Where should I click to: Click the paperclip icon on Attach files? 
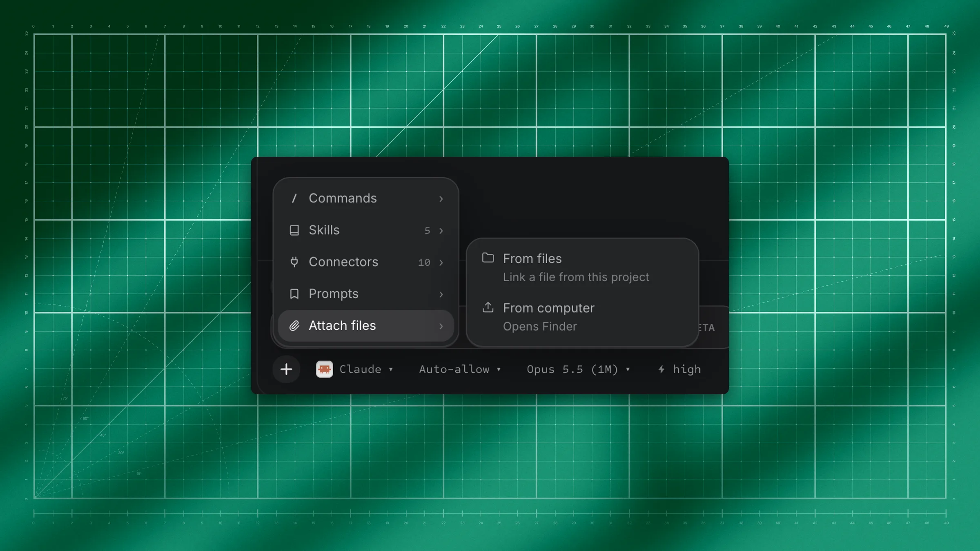click(x=294, y=326)
